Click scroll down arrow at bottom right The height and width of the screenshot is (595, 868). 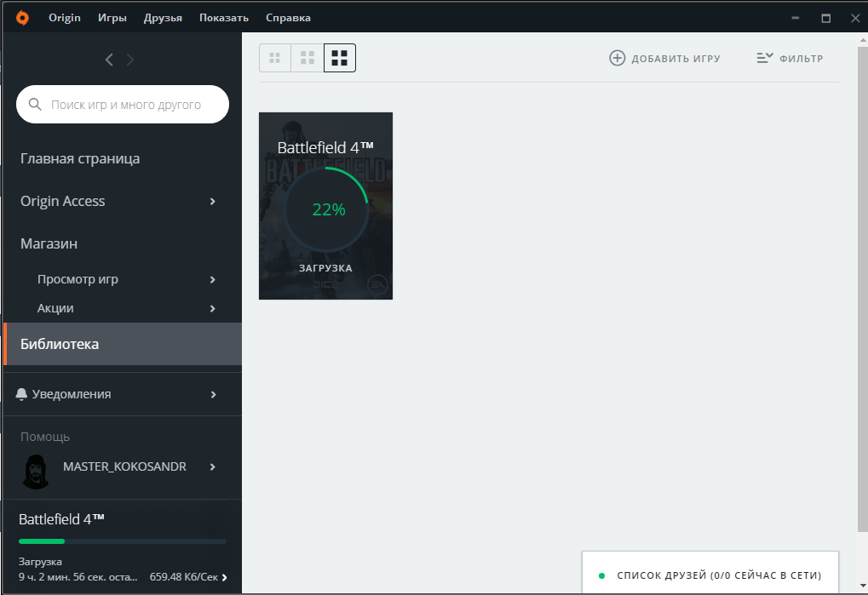tap(863, 585)
